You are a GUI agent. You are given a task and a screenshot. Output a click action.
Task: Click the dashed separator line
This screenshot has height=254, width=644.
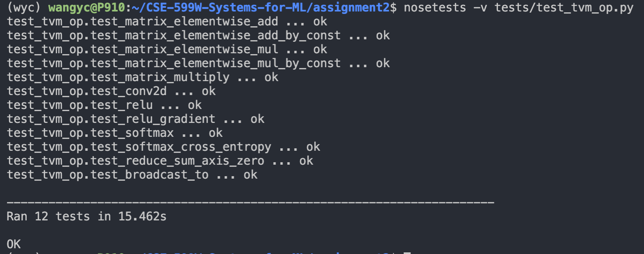pyautogui.click(x=250, y=202)
